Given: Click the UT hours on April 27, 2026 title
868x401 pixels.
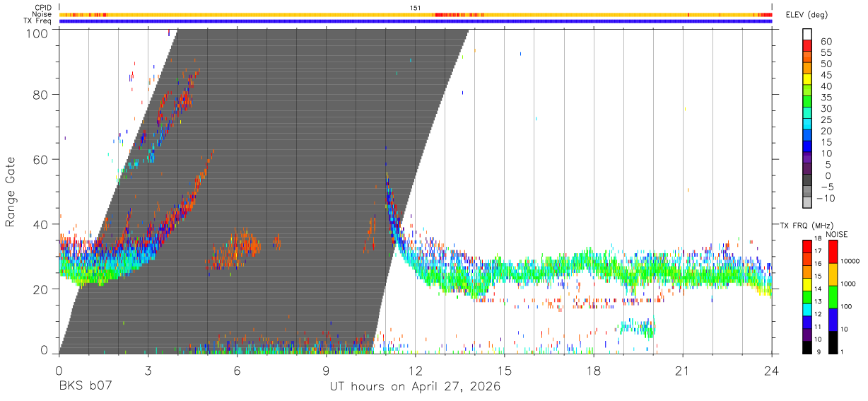Looking at the screenshot, I should click(415, 387).
